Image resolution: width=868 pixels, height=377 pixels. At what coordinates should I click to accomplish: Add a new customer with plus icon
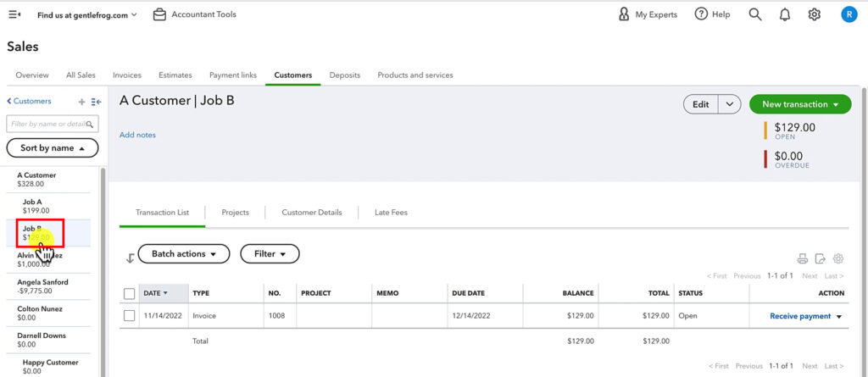pyautogui.click(x=81, y=102)
